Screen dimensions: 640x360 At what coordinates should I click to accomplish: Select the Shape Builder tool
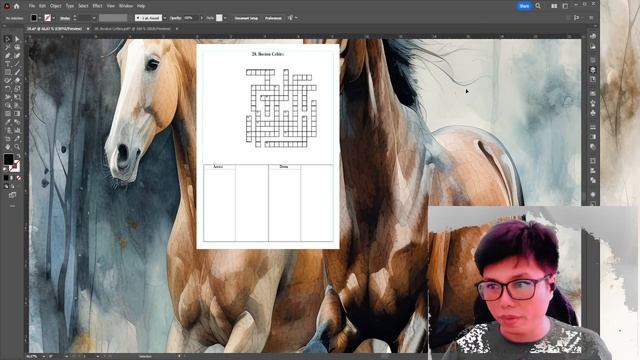[7, 105]
